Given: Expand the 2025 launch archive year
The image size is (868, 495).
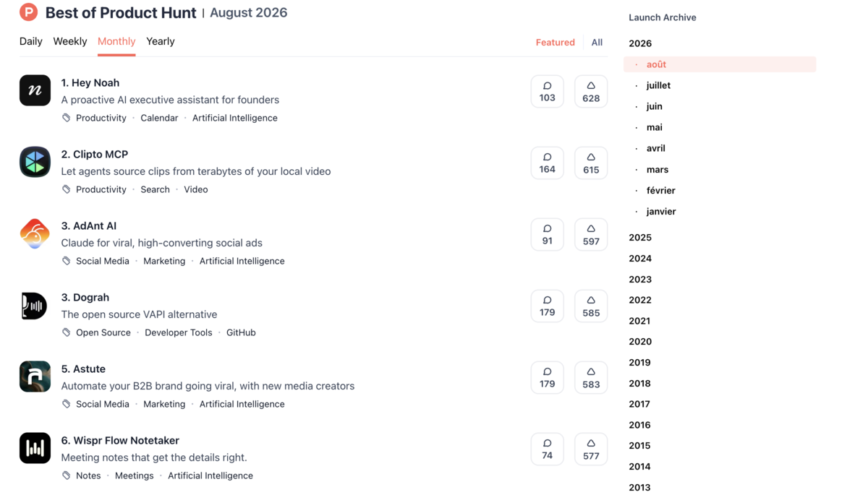Looking at the screenshot, I should [x=640, y=237].
